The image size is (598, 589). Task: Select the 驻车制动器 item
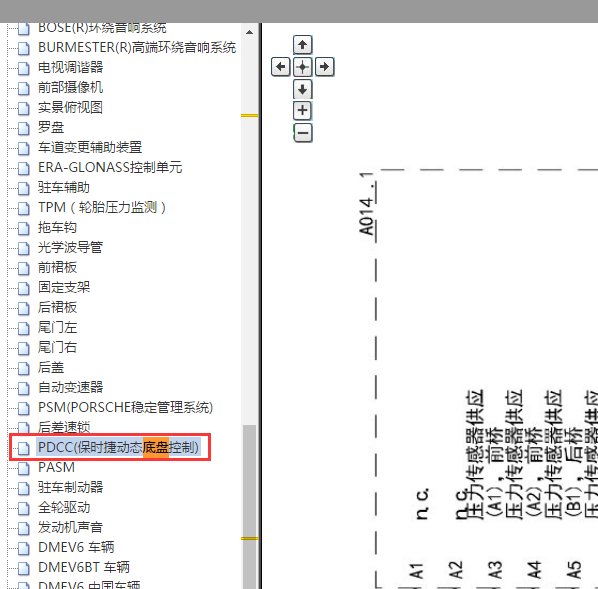pyautogui.click(x=71, y=487)
